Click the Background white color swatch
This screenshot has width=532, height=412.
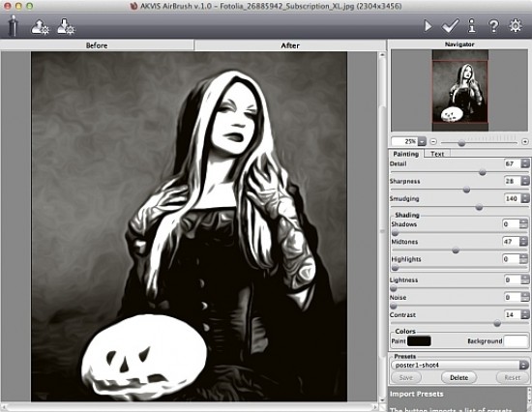coord(517,341)
